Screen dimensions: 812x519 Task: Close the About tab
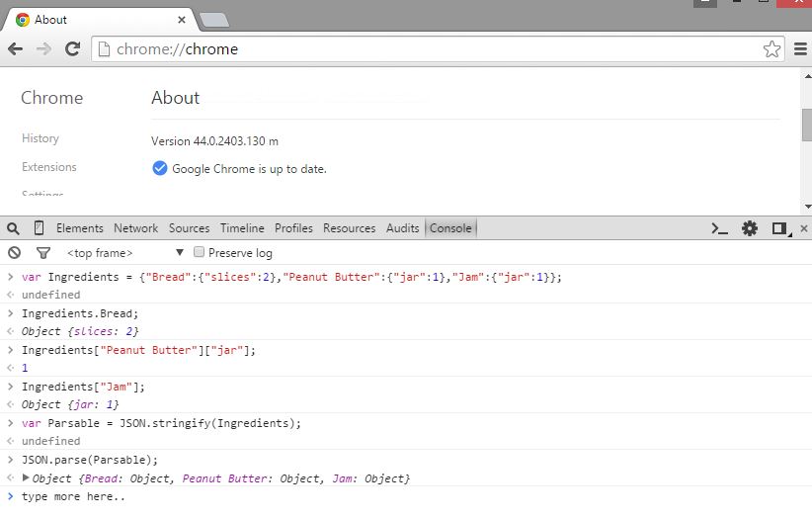click(x=182, y=20)
